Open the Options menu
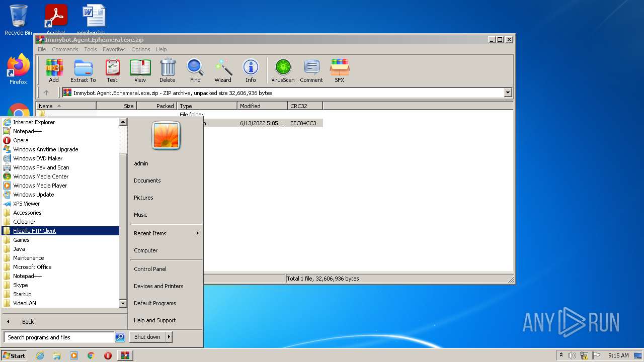The width and height of the screenshot is (644, 362). click(141, 49)
